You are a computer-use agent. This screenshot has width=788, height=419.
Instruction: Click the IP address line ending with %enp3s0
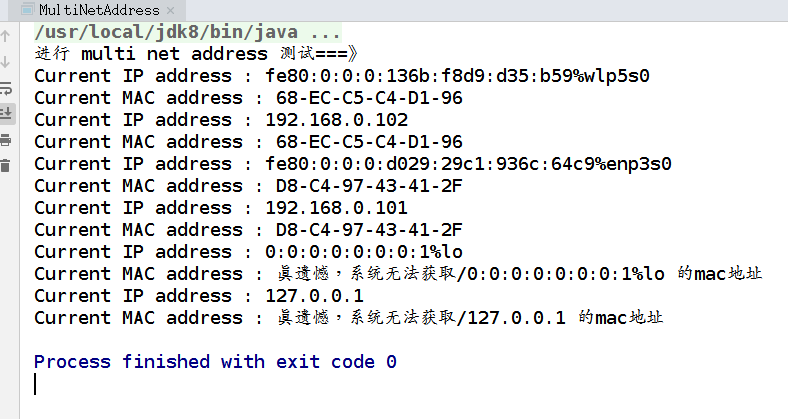[x=353, y=164]
